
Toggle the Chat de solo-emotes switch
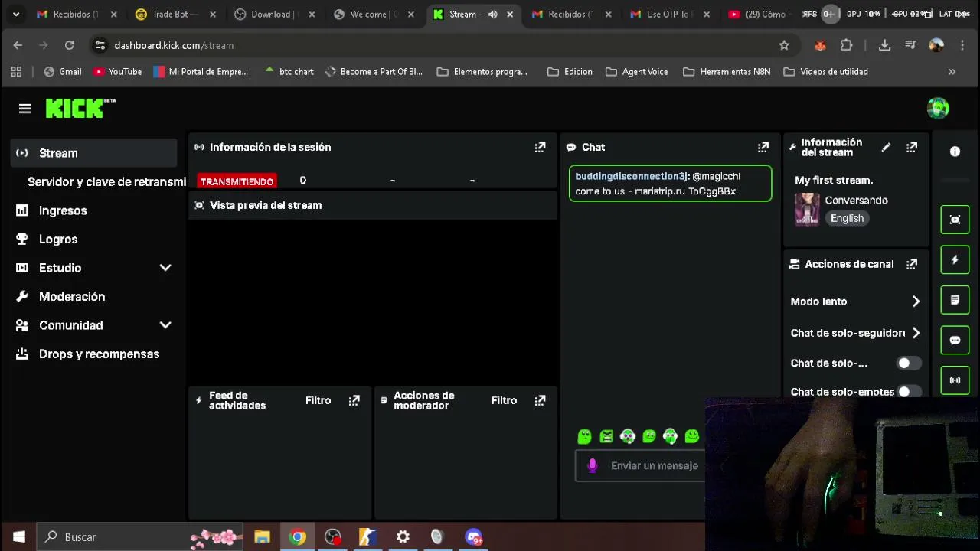(x=907, y=392)
